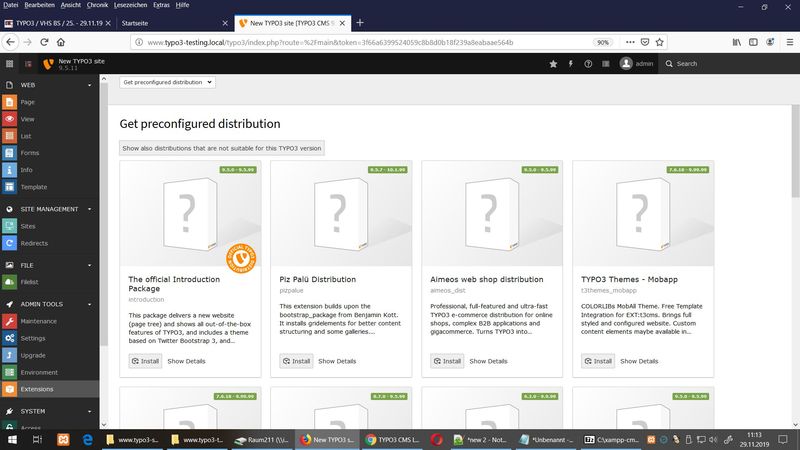This screenshot has height=450, width=800.
Task: Click the Aimeos web shop box thumbnail
Action: tap(492, 214)
